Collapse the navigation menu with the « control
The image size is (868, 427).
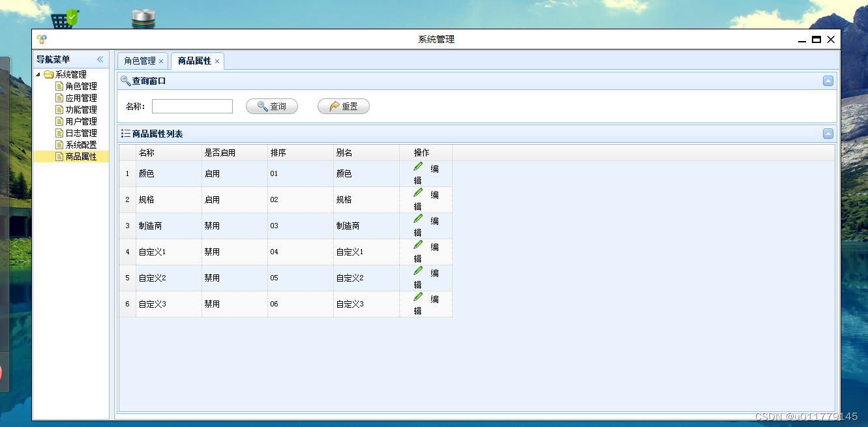(100, 59)
